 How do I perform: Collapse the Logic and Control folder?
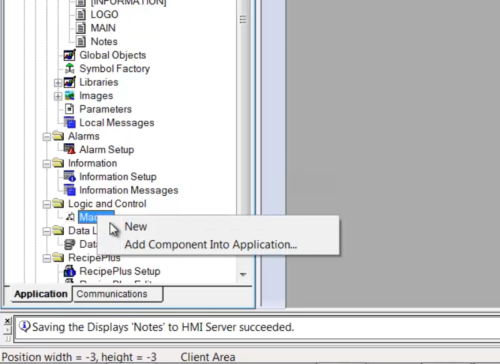click(46, 204)
